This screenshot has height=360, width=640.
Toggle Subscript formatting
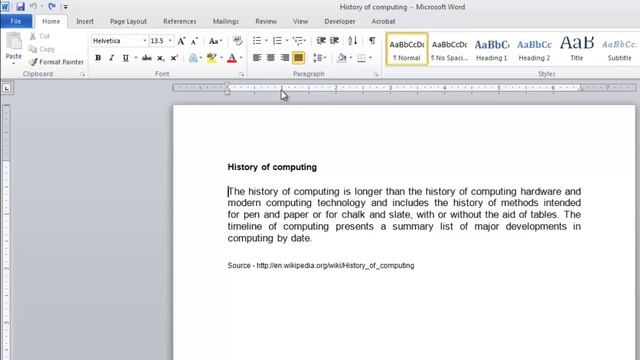(161, 58)
